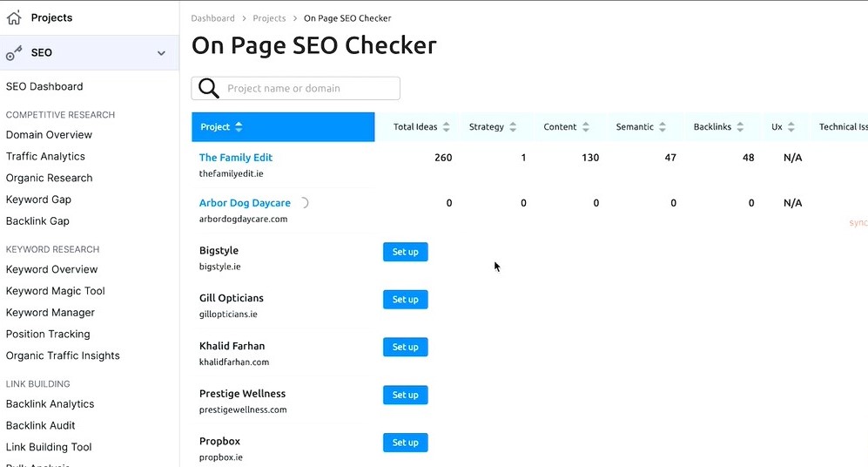The height and width of the screenshot is (467, 868).
Task: Sort by Ux column arrows
Action: tap(791, 127)
